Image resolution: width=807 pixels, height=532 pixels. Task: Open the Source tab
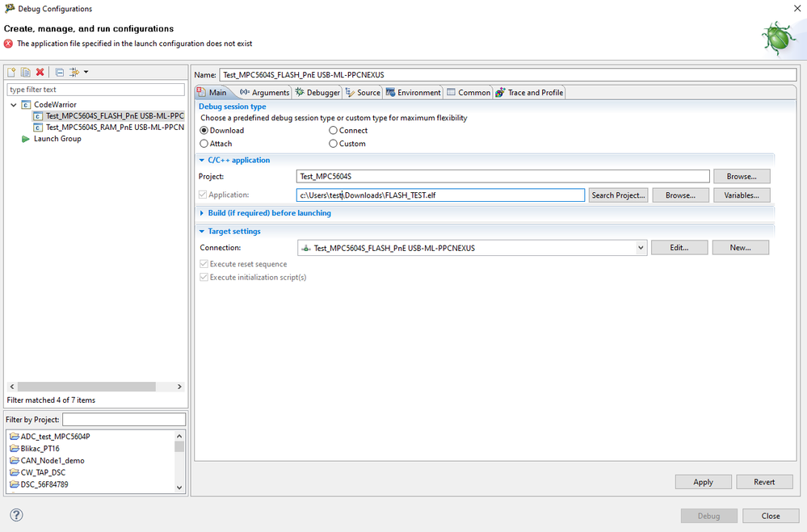coord(363,93)
